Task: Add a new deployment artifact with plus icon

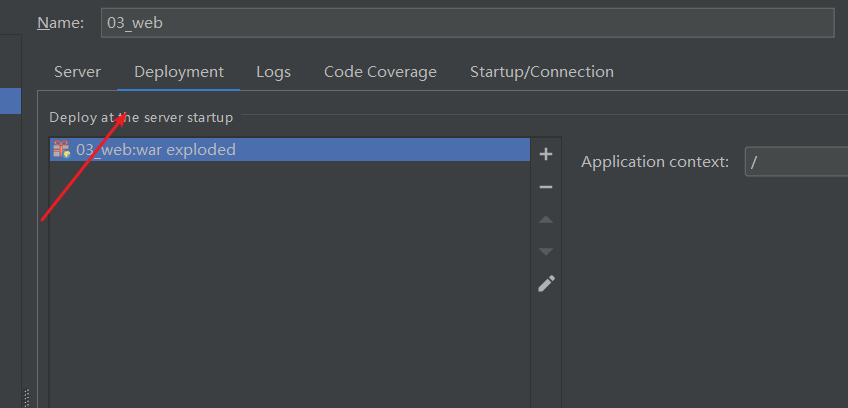Action: (x=546, y=154)
